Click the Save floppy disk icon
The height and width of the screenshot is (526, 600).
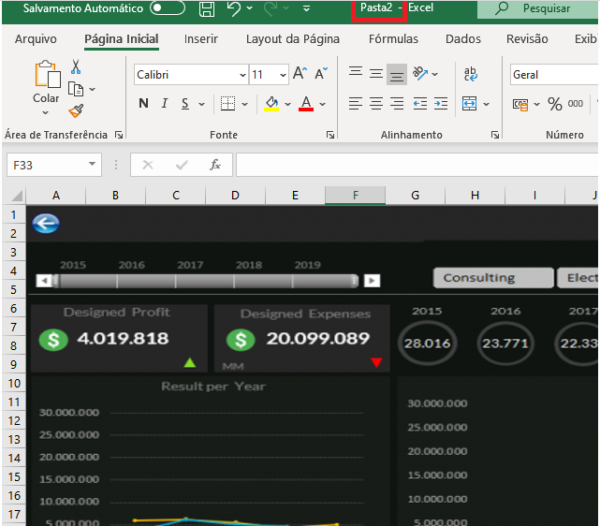coord(207,8)
